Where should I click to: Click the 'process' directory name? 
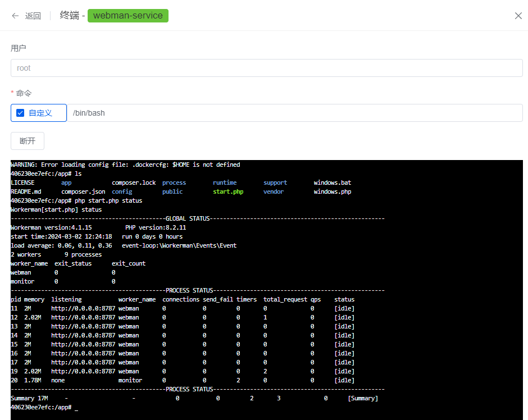[174, 182]
